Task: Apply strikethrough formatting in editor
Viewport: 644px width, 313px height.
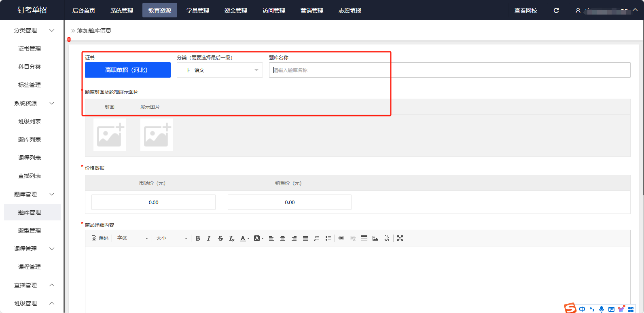Action: tap(220, 238)
